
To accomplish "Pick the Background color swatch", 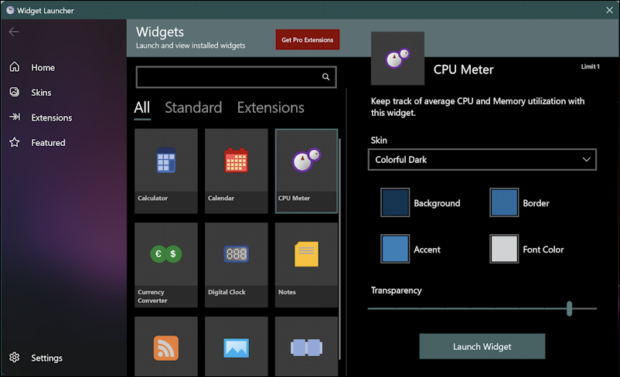I will (x=395, y=203).
